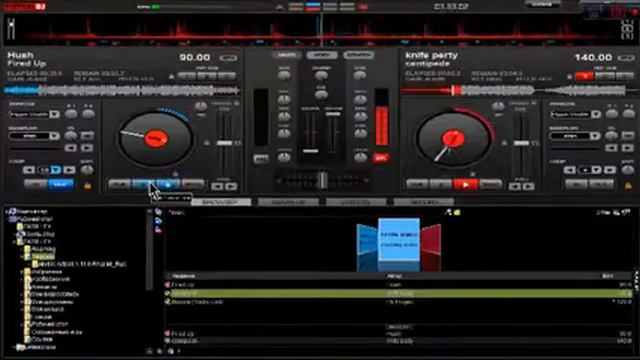Halve the loop with right deck's left arrow
The image size is (640, 360).
point(570,170)
